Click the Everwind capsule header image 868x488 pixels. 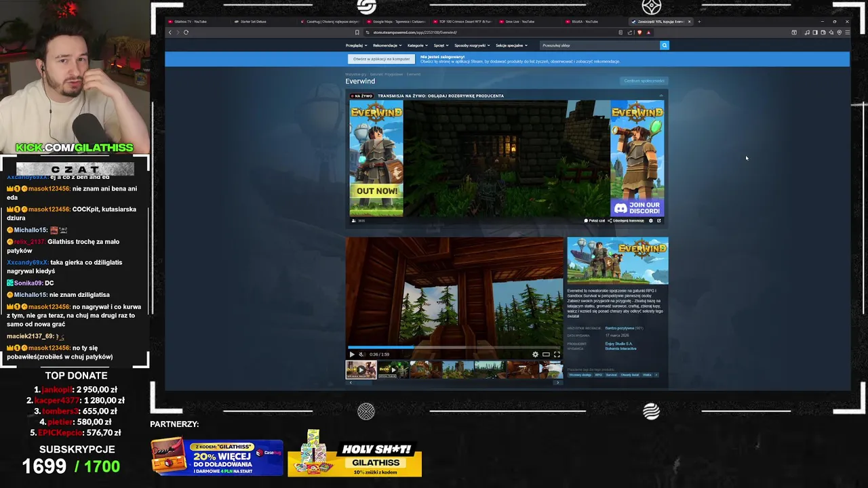point(618,260)
